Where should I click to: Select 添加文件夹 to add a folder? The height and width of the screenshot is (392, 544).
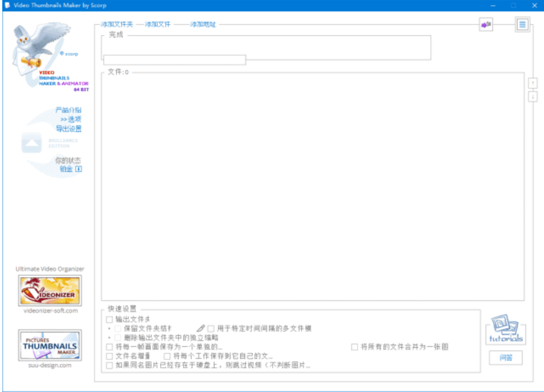pos(116,25)
